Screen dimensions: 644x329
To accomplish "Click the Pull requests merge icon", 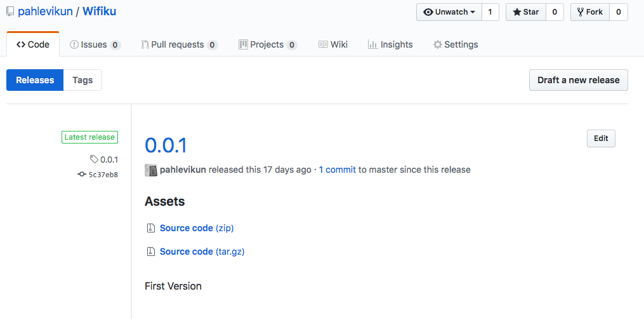I will [145, 44].
